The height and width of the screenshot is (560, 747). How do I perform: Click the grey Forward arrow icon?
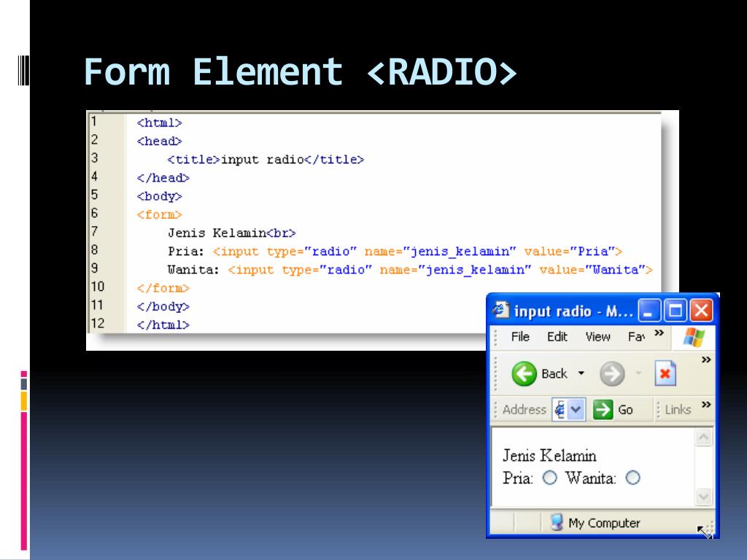(x=612, y=373)
